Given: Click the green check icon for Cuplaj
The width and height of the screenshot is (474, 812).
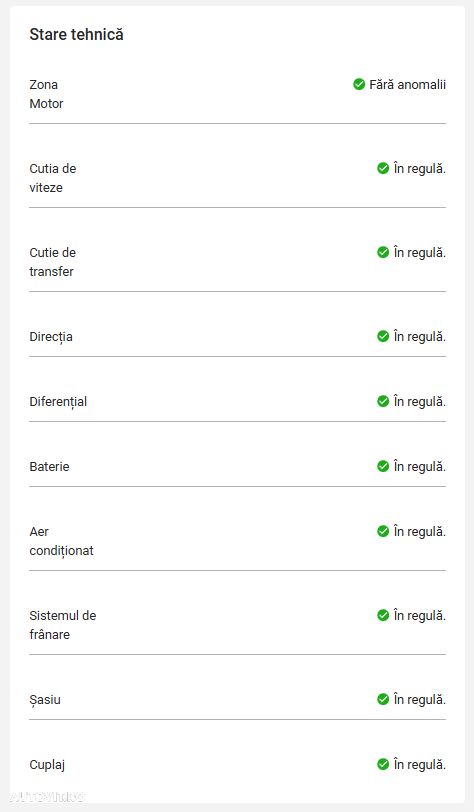Looking at the screenshot, I should (383, 764).
